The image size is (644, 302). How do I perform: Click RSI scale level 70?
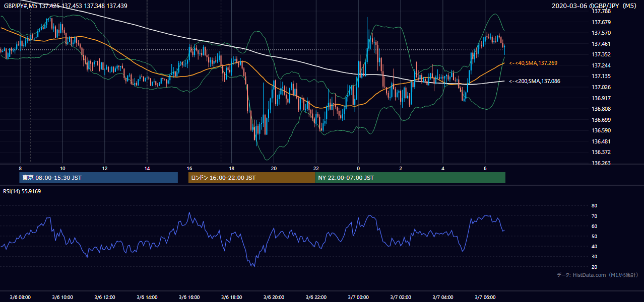tap(594, 216)
